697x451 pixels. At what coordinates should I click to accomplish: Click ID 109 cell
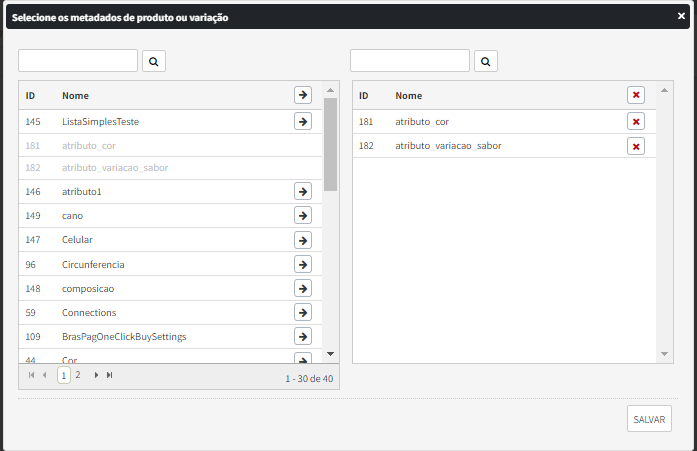pyautogui.click(x=33, y=337)
